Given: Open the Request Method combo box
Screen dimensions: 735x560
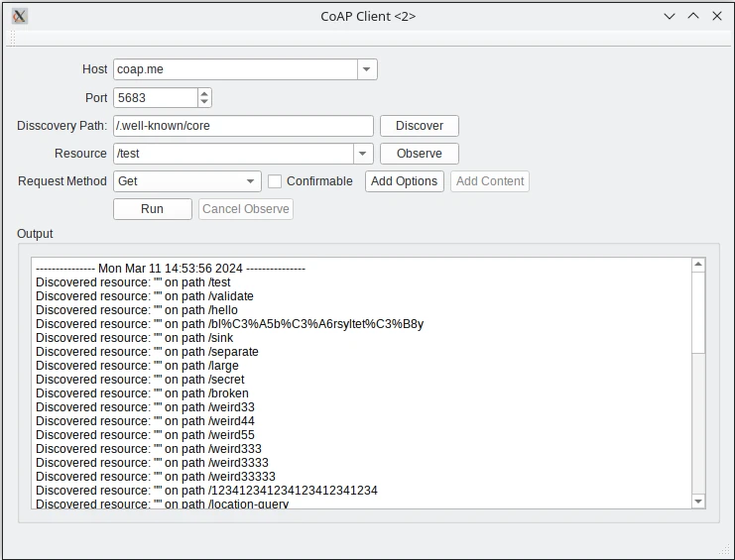Looking at the screenshot, I should 251,181.
